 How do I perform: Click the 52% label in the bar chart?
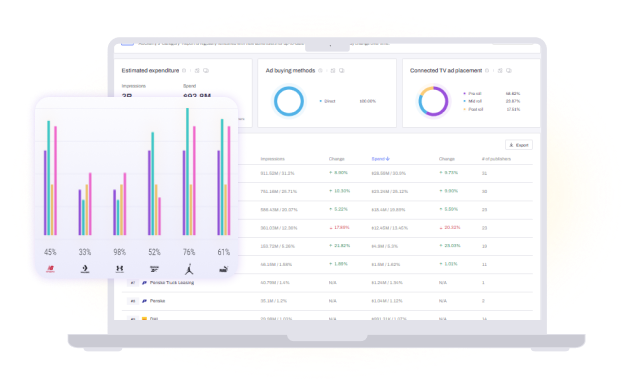[x=154, y=252]
